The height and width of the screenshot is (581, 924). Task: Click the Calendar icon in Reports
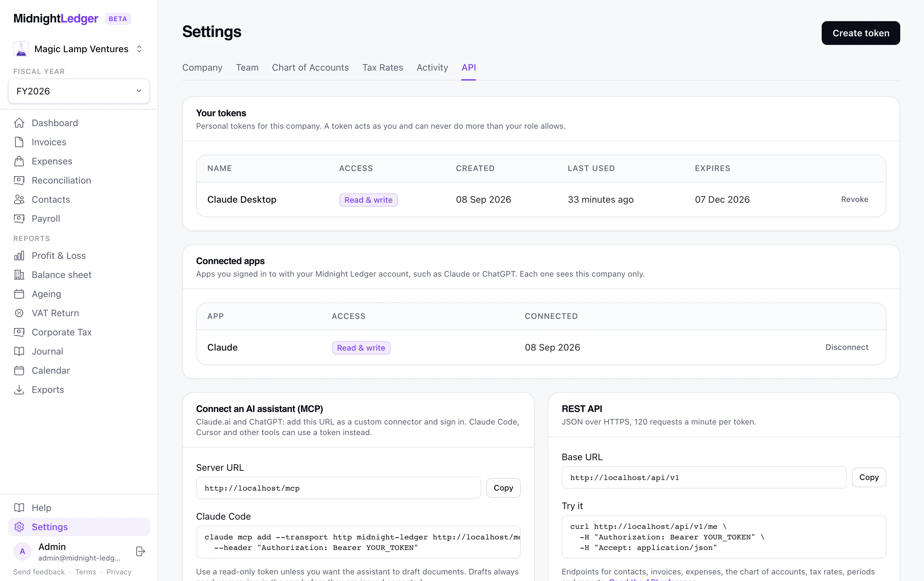click(x=19, y=371)
